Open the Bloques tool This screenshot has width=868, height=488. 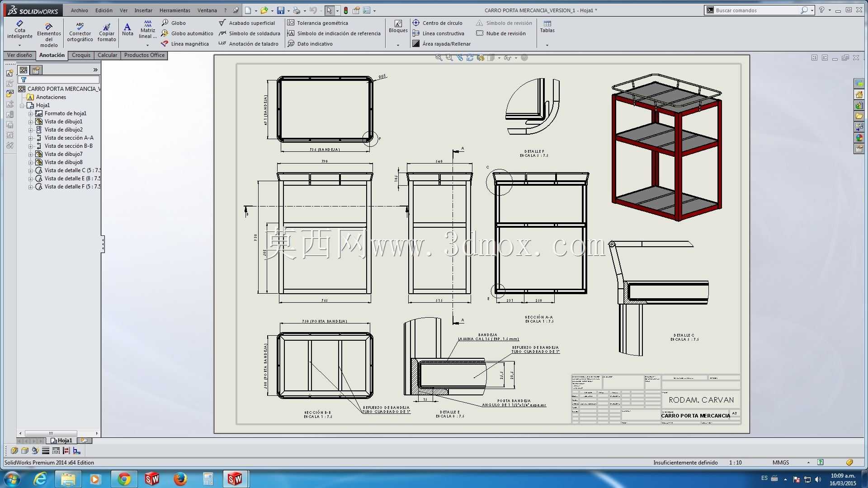398,26
